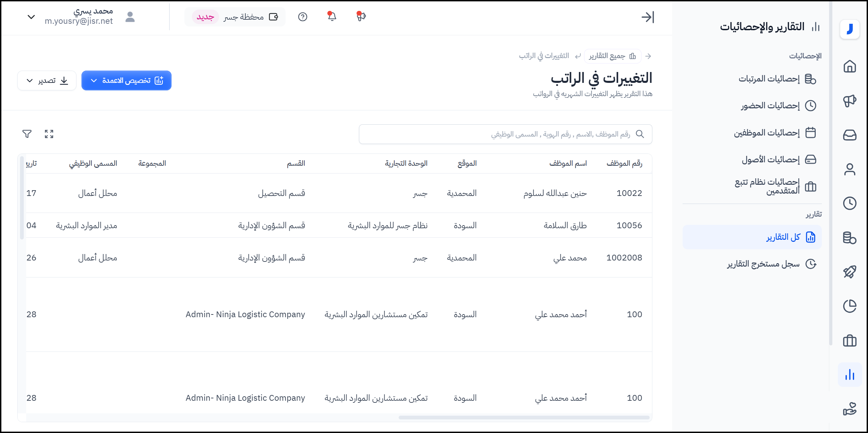Open the announcements megaphone in header
868x433 pixels.
[x=361, y=16]
